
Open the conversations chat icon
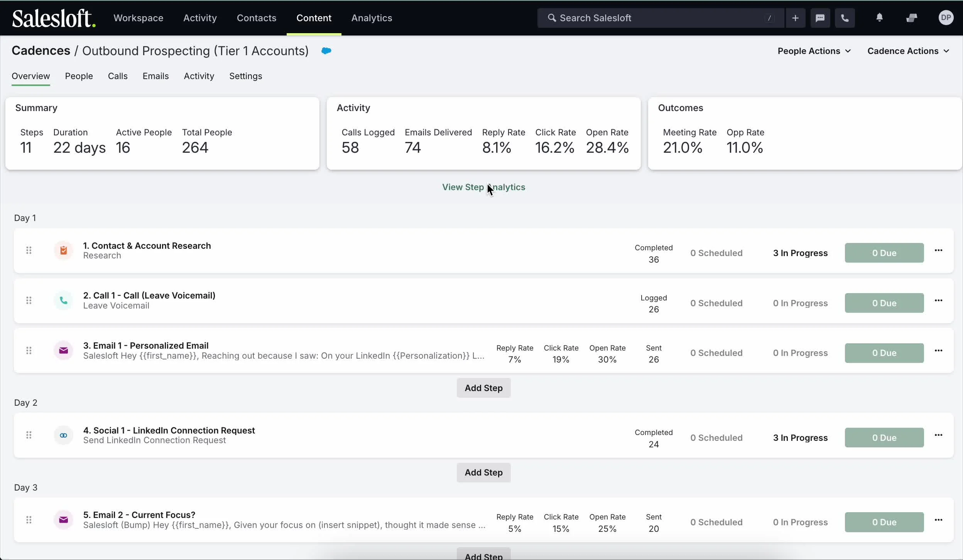point(820,18)
